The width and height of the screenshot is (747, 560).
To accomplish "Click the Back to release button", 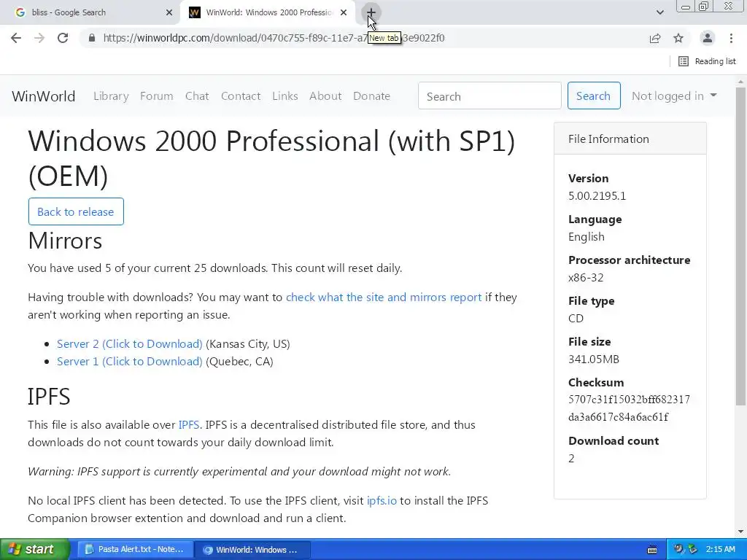I will pos(76,211).
